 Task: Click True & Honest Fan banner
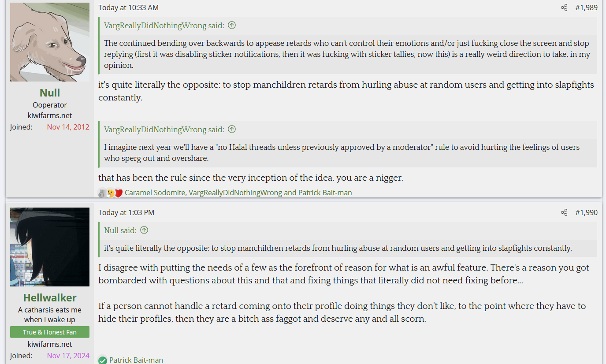50,332
